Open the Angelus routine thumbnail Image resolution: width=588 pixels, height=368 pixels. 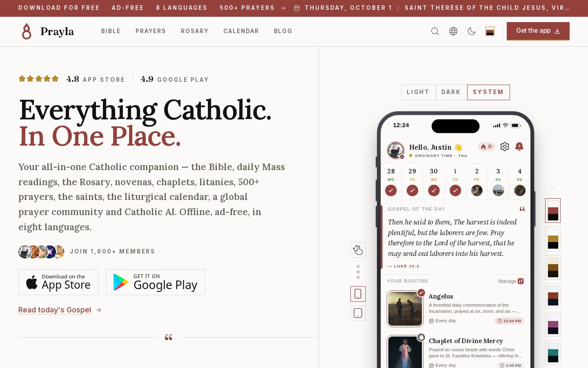coord(405,309)
